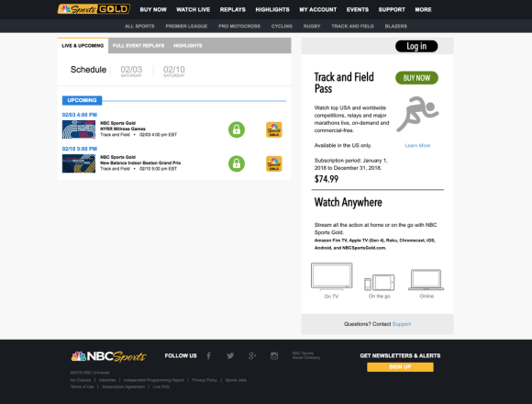Image resolution: width=532 pixels, height=404 pixels.
Task: Click the NBC Sports Gold logo
Action: 94,9
